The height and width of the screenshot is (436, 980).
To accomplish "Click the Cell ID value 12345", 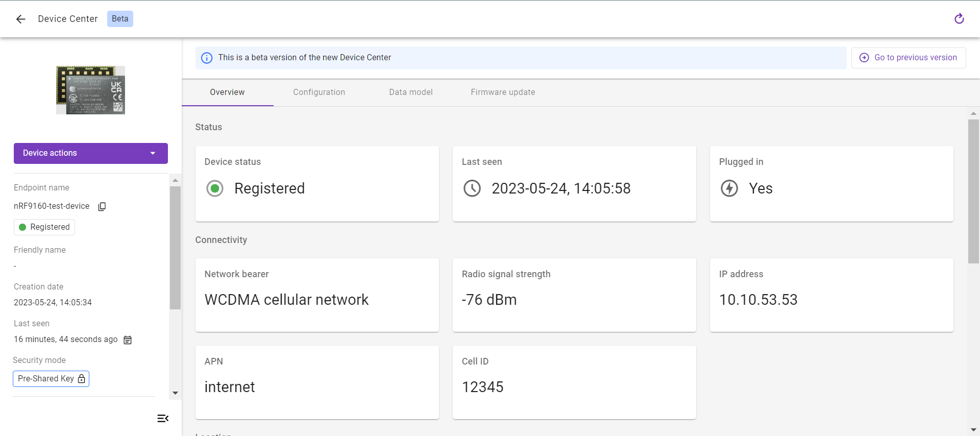I will pos(482,387).
